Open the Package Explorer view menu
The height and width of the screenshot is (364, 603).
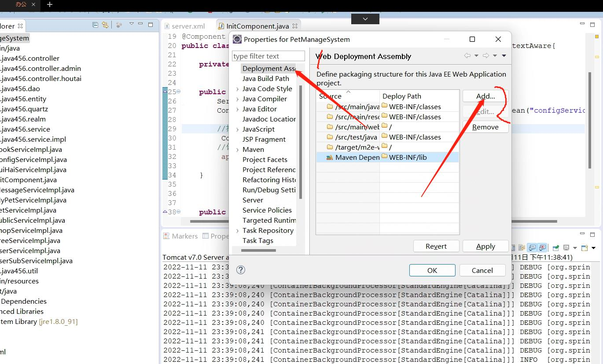click(132, 24)
